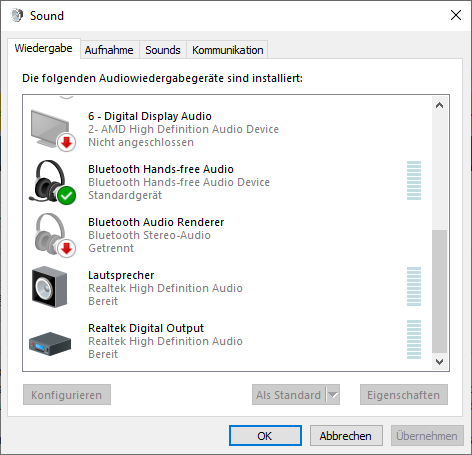Click the Eigenschaften button
Viewport: 472px width, 455px height.
(404, 395)
